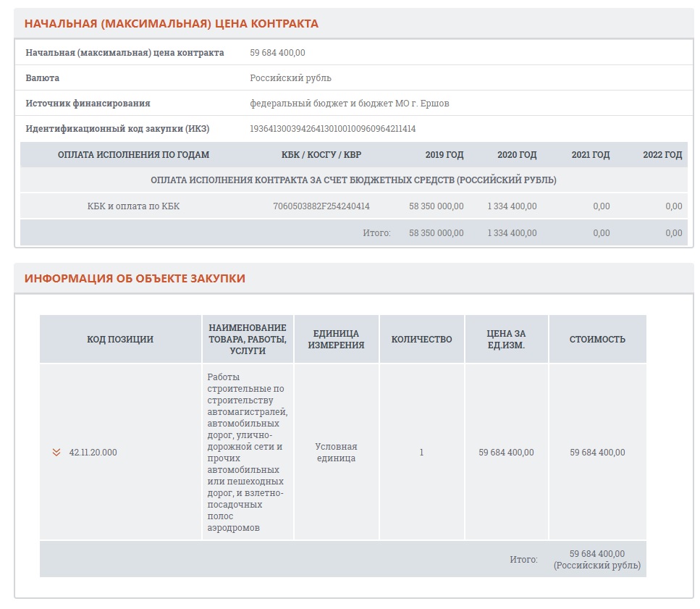Click the '2021 год' column header
The width and height of the screenshot is (700, 609).
pos(590,155)
